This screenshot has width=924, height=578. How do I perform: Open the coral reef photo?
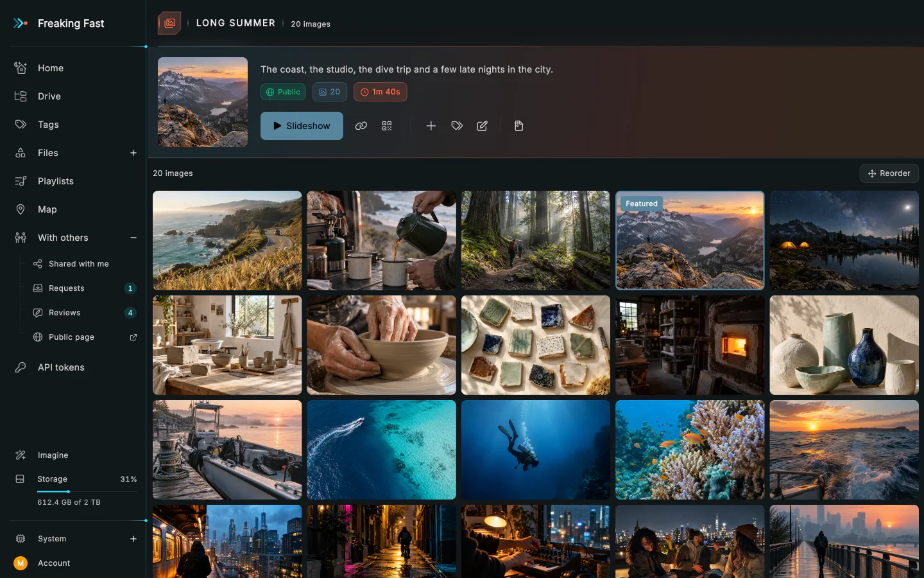(x=690, y=450)
